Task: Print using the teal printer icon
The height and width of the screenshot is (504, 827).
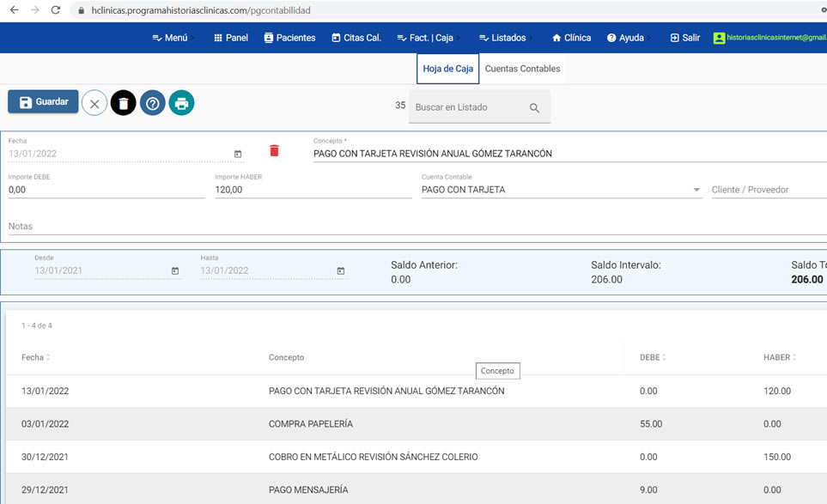Action: pyautogui.click(x=181, y=103)
